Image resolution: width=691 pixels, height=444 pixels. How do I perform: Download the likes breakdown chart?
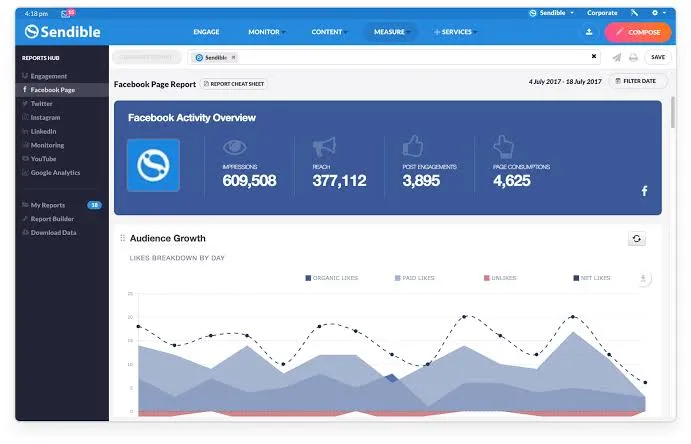point(643,278)
